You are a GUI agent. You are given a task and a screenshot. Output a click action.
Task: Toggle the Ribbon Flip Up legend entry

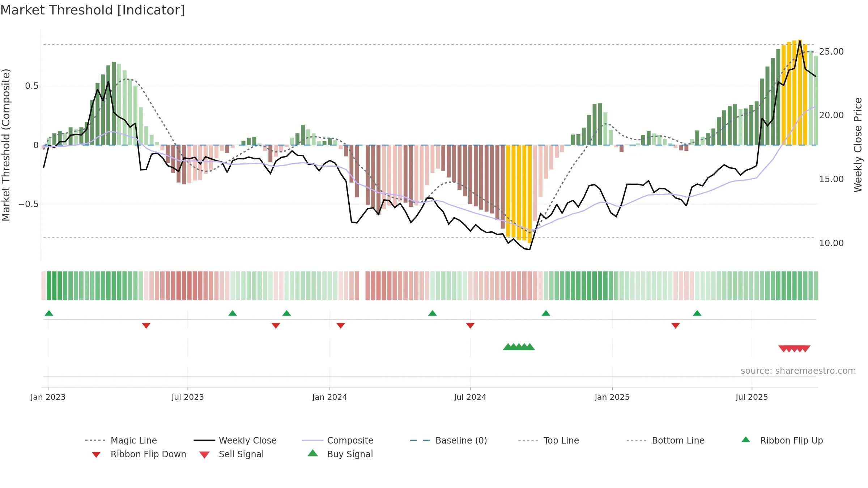tap(782, 440)
